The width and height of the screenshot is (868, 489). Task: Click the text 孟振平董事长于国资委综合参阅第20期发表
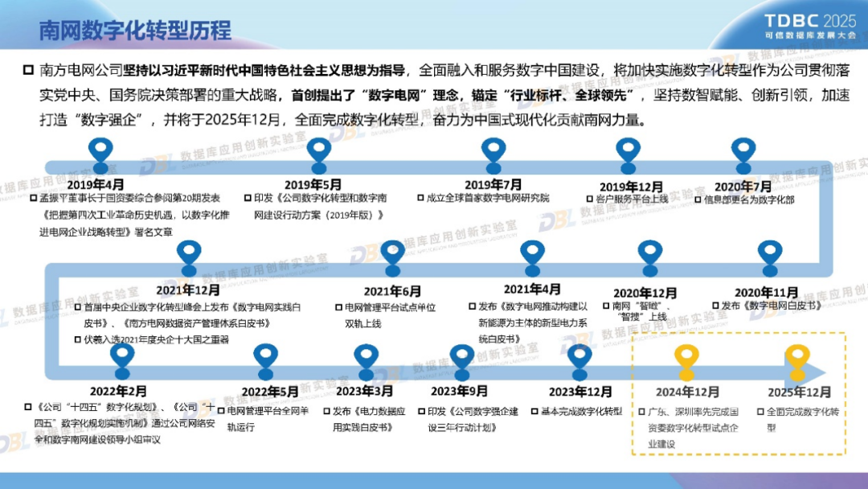(129, 198)
